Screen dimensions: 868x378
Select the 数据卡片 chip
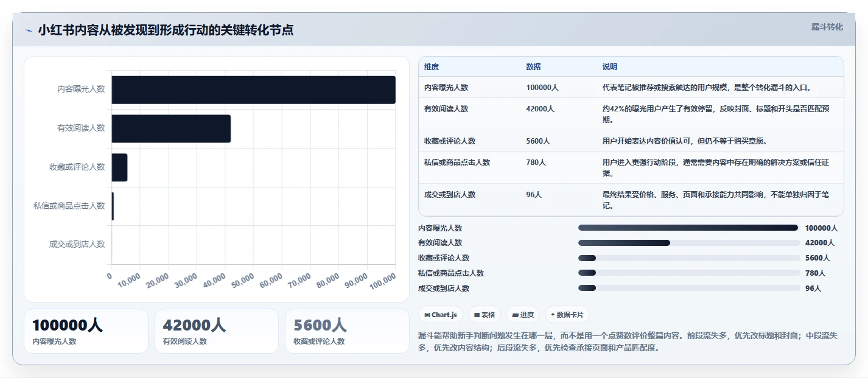click(567, 315)
